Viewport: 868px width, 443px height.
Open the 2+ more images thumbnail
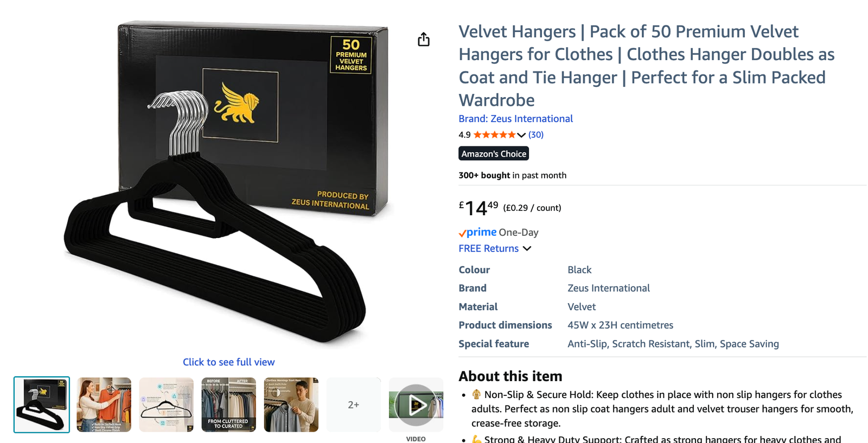(354, 405)
